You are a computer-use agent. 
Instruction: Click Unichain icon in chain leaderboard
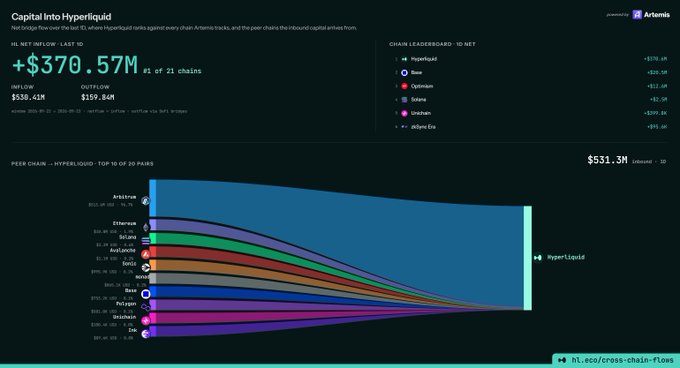coord(404,113)
